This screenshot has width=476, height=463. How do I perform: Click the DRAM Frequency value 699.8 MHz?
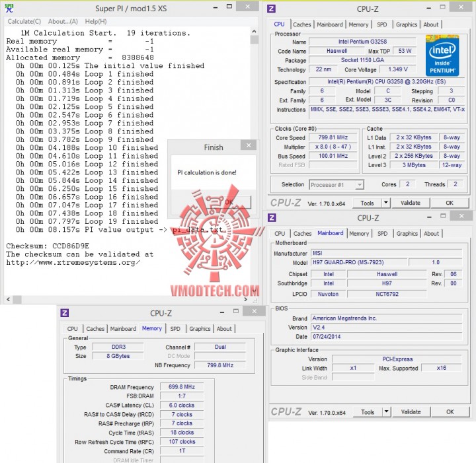[x=182, y=387]
